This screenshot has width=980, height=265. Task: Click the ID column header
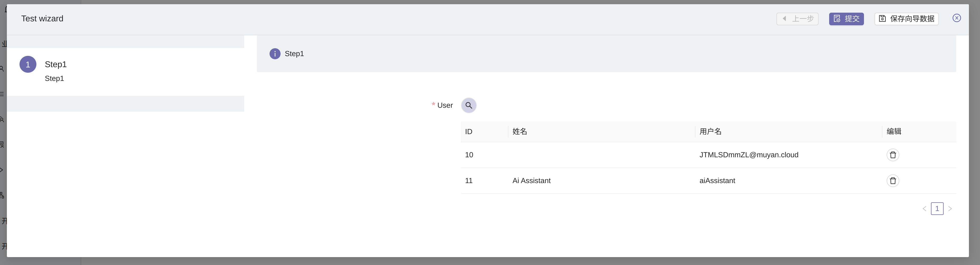click(469, 131)
